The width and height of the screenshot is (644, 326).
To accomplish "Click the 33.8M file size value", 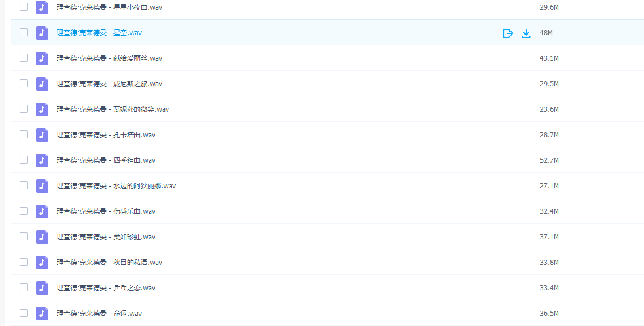I will pos(549,261).
